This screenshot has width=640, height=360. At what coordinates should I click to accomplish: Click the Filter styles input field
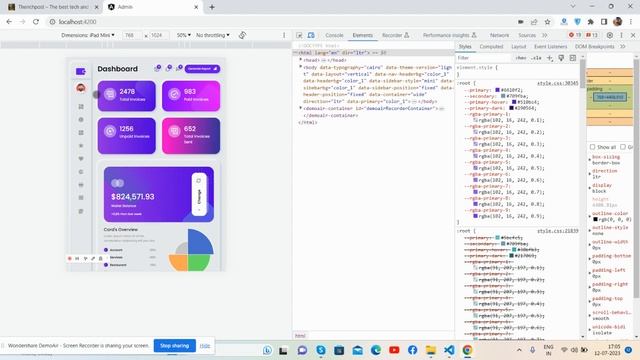(x=484, y=58)
